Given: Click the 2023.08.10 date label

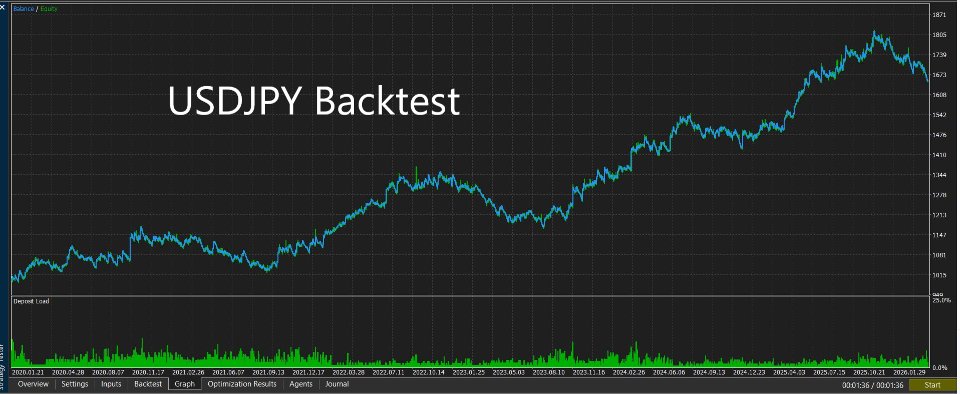Looking at the screenshot, I should pos(549,371).
